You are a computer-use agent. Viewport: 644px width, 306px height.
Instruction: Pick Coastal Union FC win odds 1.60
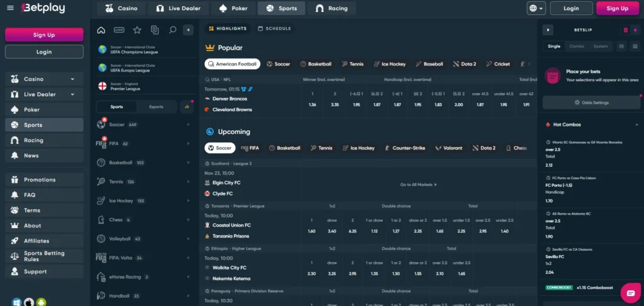tap(311, 231)
